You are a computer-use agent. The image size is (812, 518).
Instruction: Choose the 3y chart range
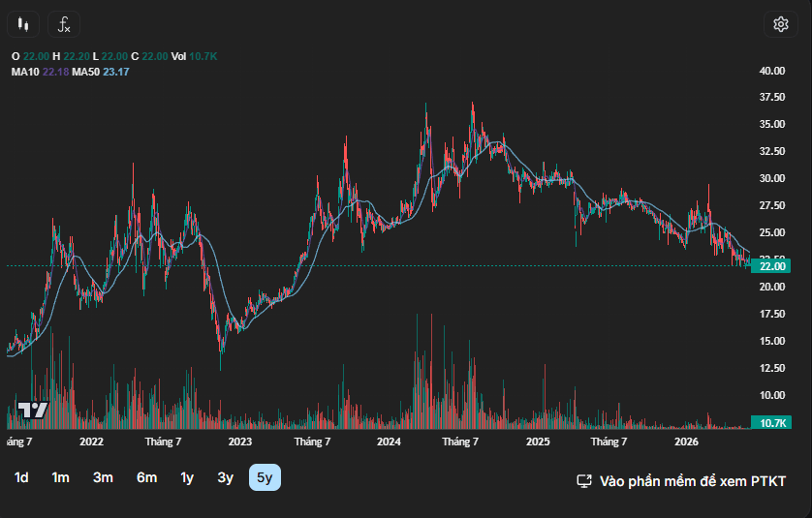tap(225, 477)
